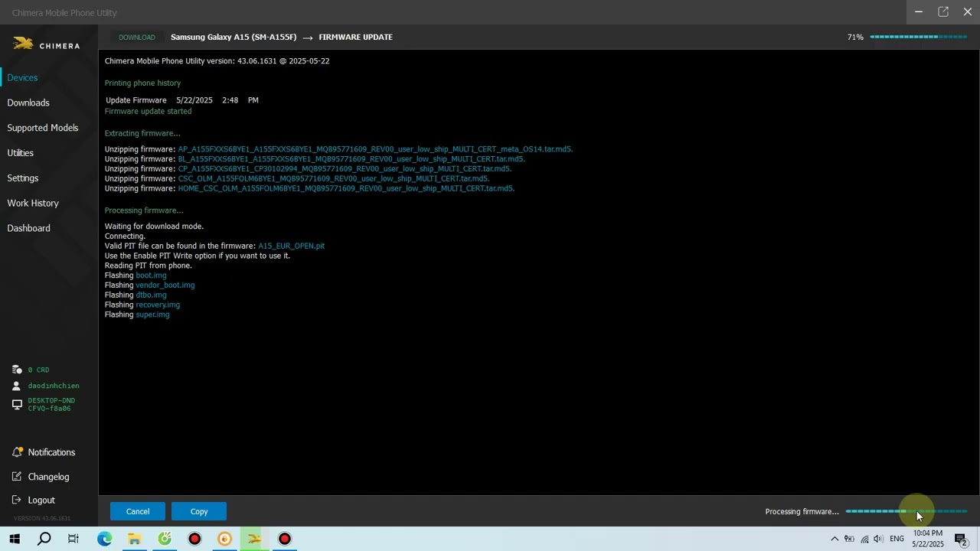Click the computer monitor icon
The height and width of the screenshot is (551, 980).
click(x=17, y=404)
